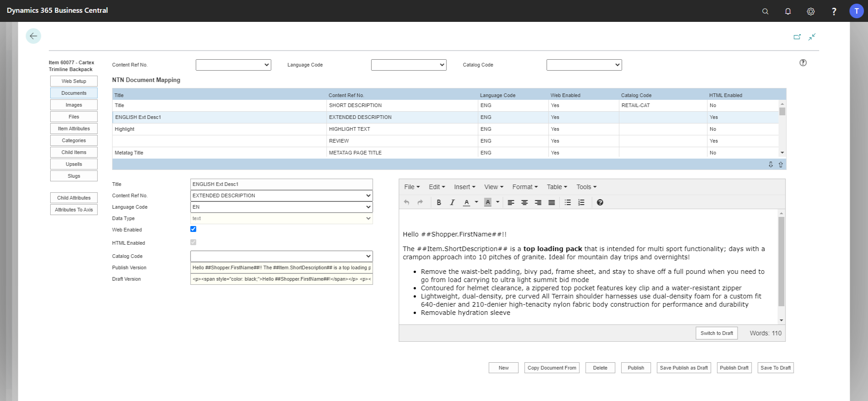The image size is (868, 401).
Task: Click the HTML Enabled checkbox
Action: point(193,242)
